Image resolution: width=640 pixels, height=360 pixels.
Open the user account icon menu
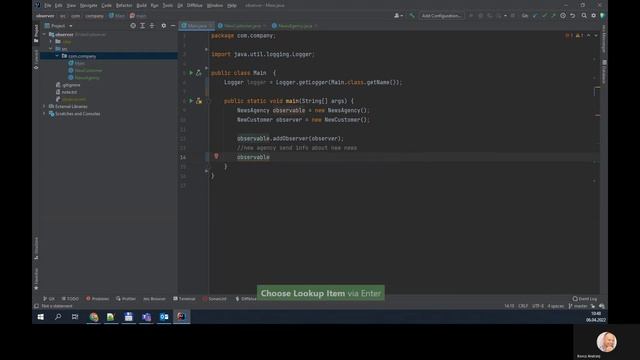pyautogui.click(x=398, y=16)
